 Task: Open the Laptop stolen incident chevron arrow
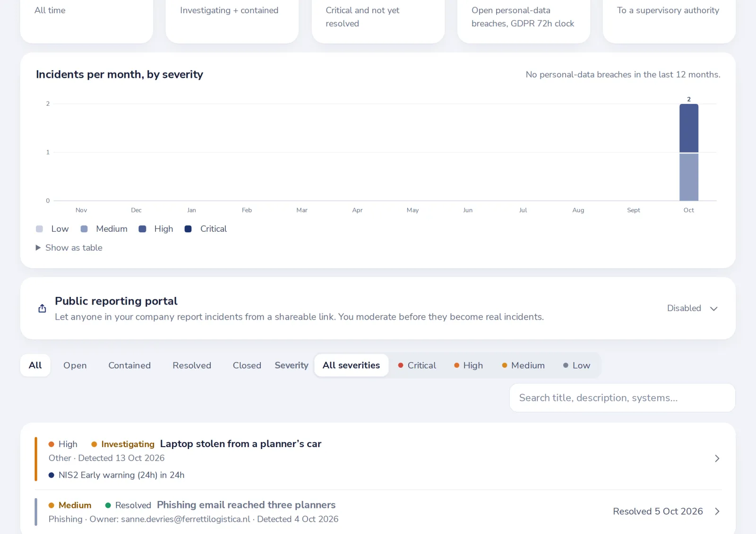(717, 458)
